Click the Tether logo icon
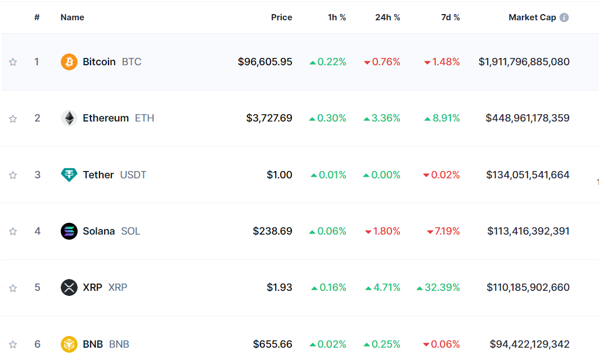The image size is (599, 364). 69,175
